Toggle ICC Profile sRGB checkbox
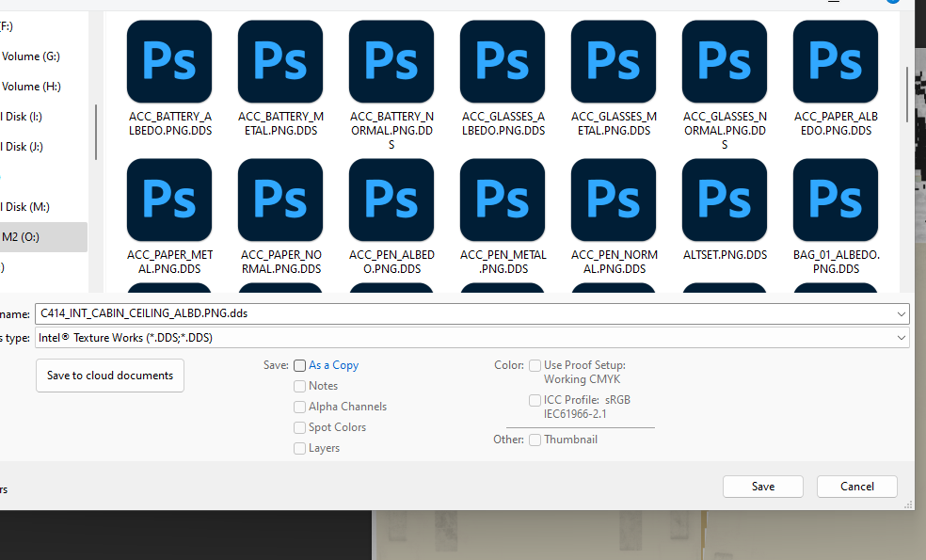Image resolution: width=926 pixels, height=560 pixels. (535, 401)
